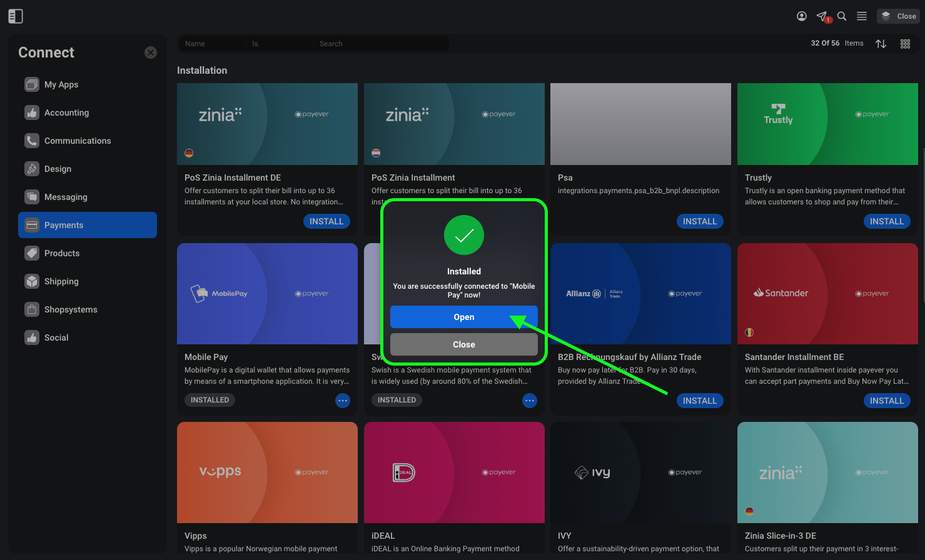This screenshot has height=560, width=925.
Task: Click the Mobile Pay INSTALLED badge
Action: (x=210, y=400)
